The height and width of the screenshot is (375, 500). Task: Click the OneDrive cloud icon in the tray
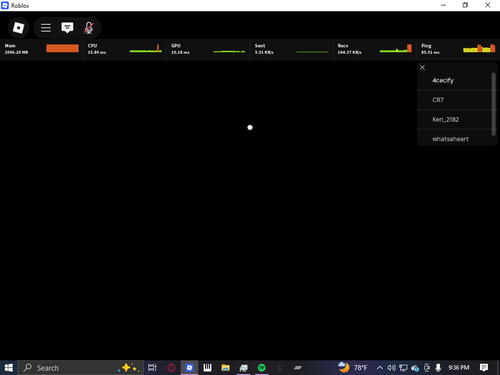(x=415, y=368)
